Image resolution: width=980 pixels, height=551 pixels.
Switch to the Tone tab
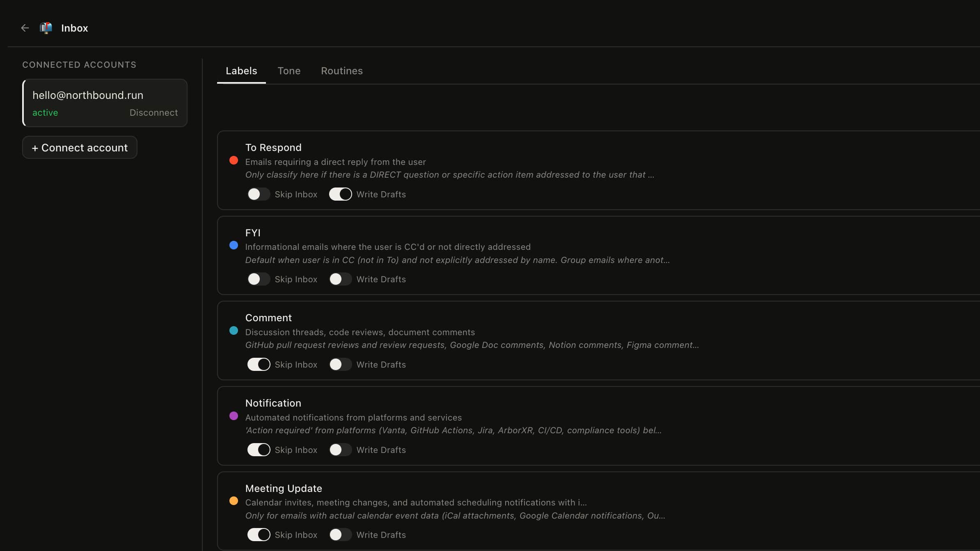tap(289, 71)
